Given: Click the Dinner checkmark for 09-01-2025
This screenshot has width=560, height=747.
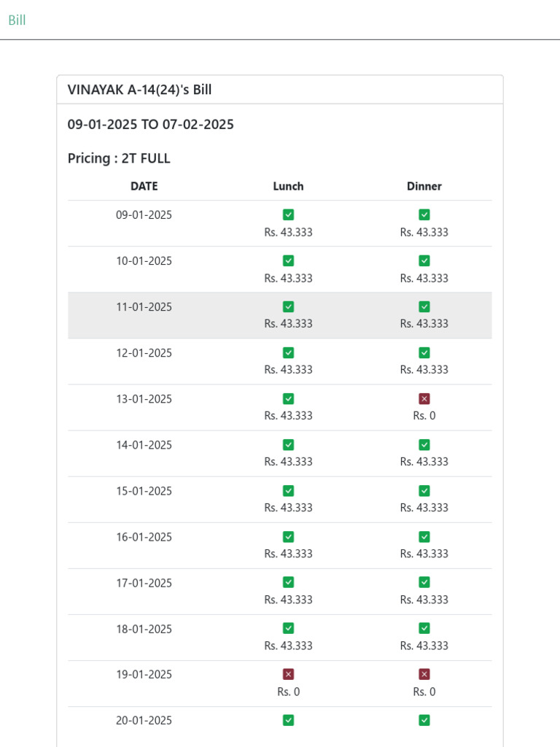Looking at the screenshot, I should click(x=424, y=214).
